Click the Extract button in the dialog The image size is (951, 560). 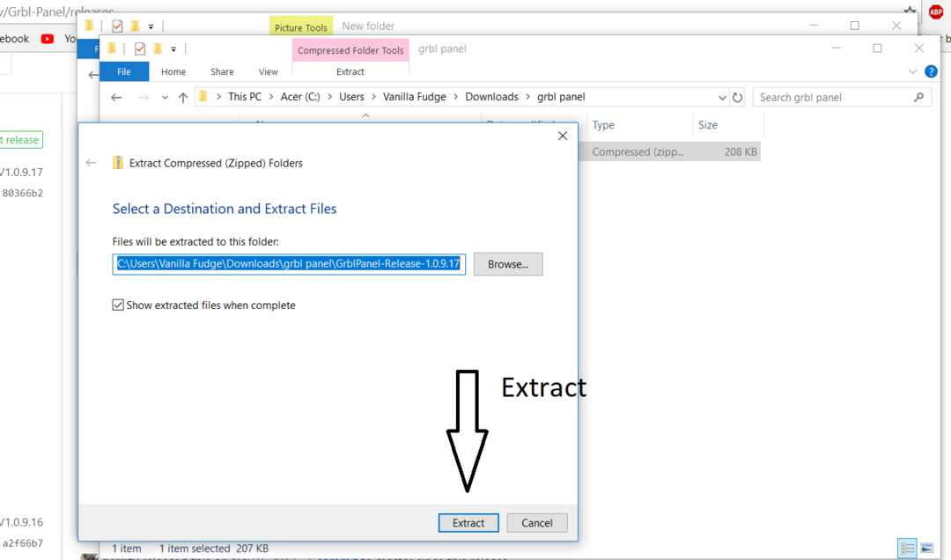[468, 523]
